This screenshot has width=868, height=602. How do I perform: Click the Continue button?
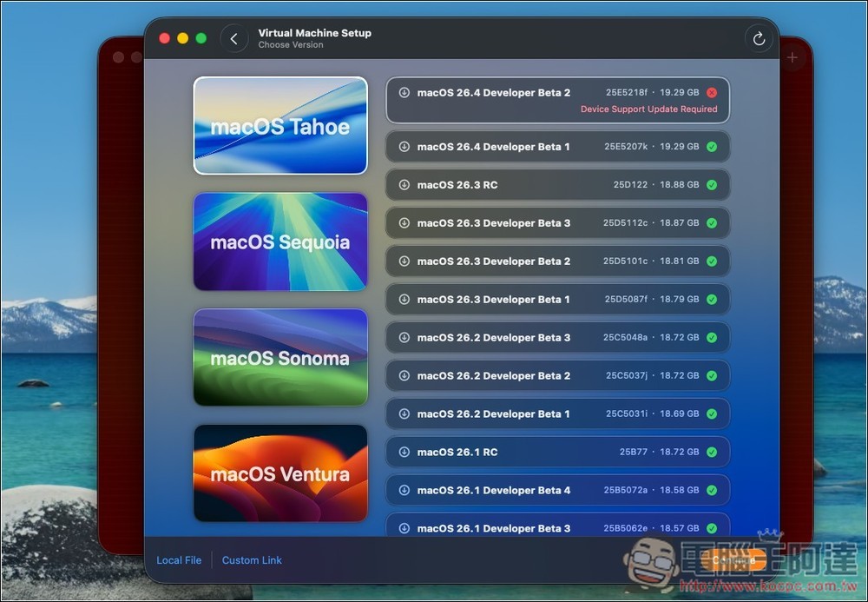click(733, 560)
